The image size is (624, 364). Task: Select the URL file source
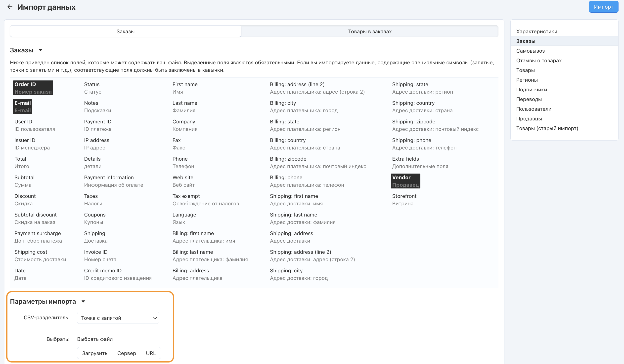coord(151,353)
